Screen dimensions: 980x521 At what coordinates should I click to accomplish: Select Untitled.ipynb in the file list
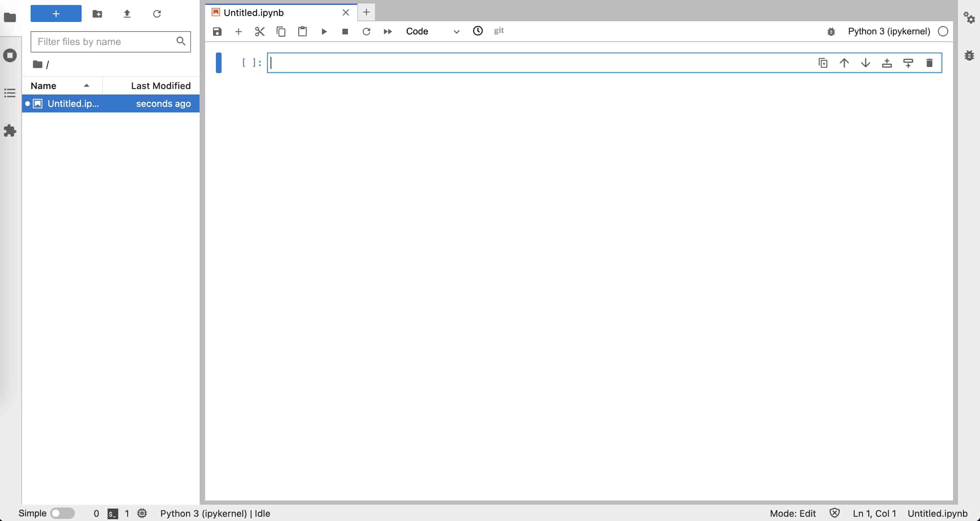111,103
